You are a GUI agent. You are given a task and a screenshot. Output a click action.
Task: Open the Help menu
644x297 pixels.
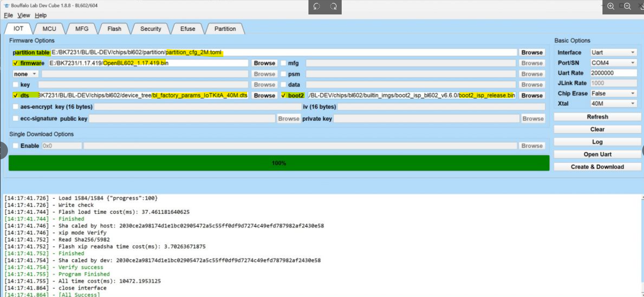pos(40,15)
